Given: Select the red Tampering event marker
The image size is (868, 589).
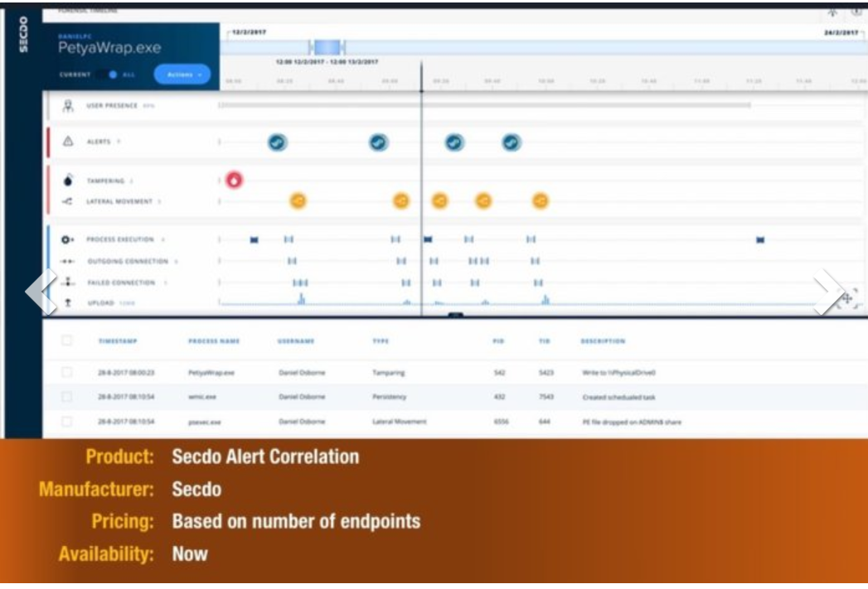Looking at the screenshot, I should click(234, 180).
